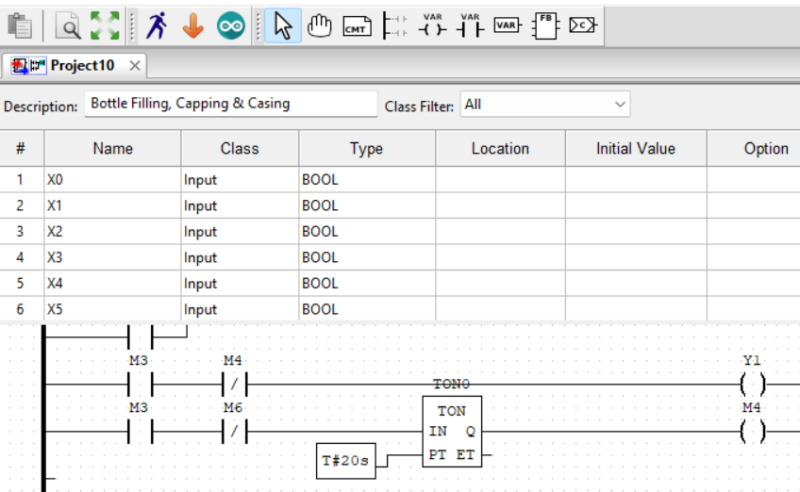800x492 pixels.
Task: Click the Paste clipboard icon
Action: coord(20,26)
